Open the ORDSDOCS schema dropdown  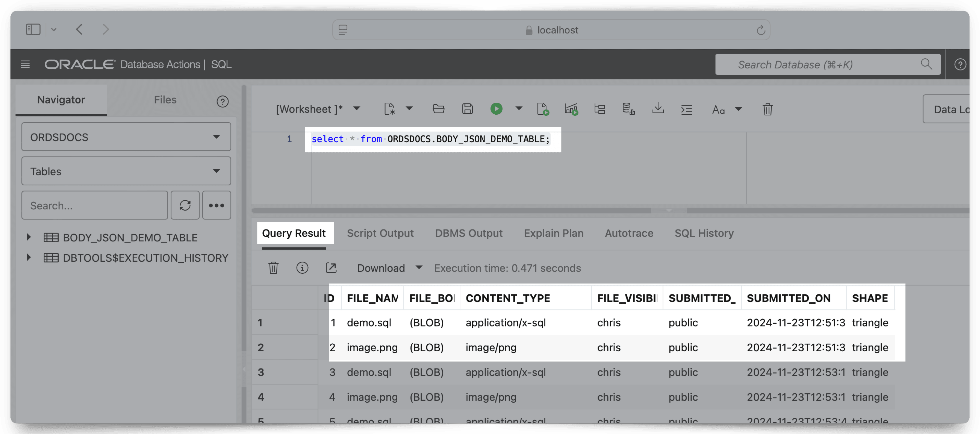(x=126, y=137)
